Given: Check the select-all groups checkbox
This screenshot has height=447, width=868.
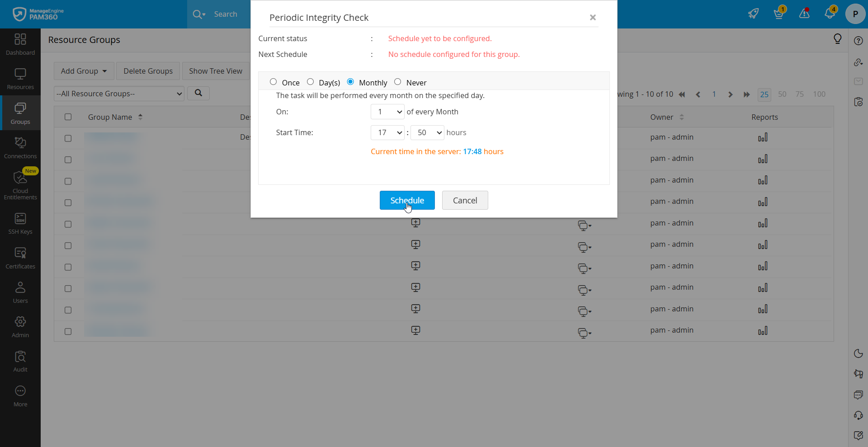Looking at the screenshot, I should point(68,117).
